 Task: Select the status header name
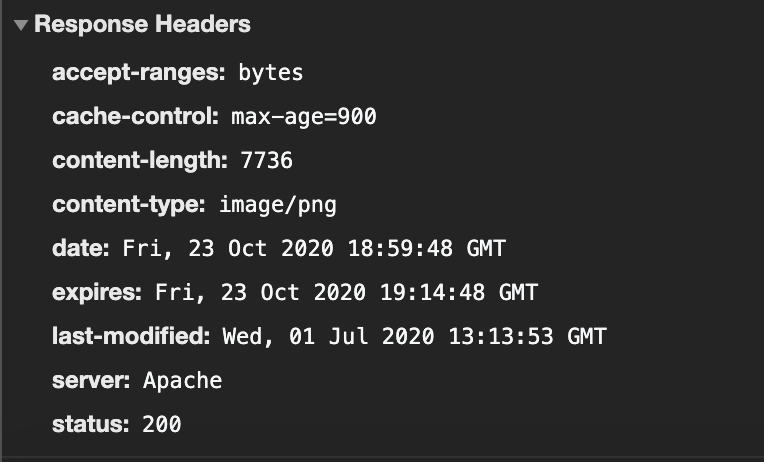(x=91, y=425)
